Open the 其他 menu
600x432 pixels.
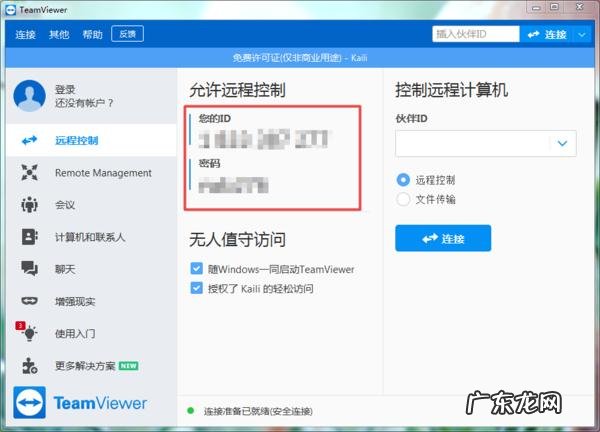tap(59, 34)
